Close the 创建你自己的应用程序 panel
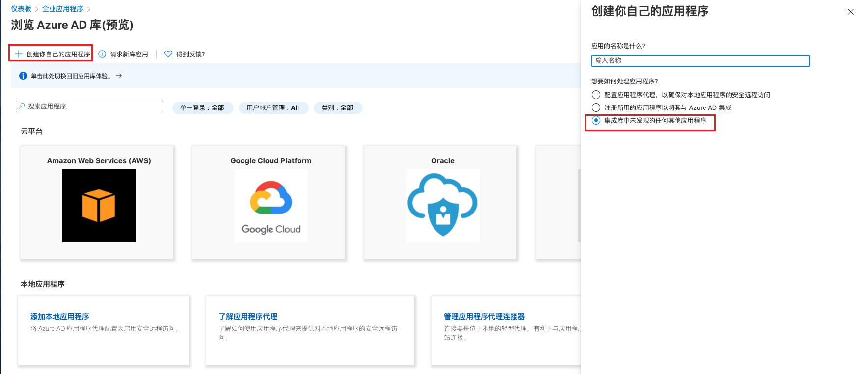Viewport: 868px width, 374px height. tap(851, 12)
